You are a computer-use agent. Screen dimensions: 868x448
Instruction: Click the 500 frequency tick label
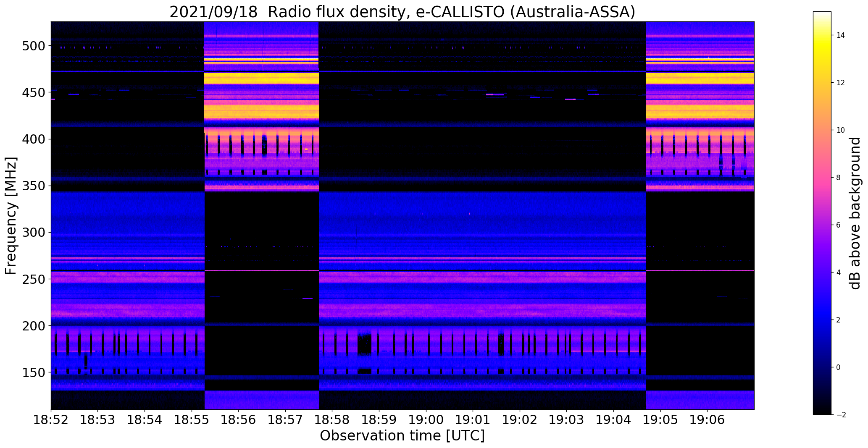click(x=33, y=46)
